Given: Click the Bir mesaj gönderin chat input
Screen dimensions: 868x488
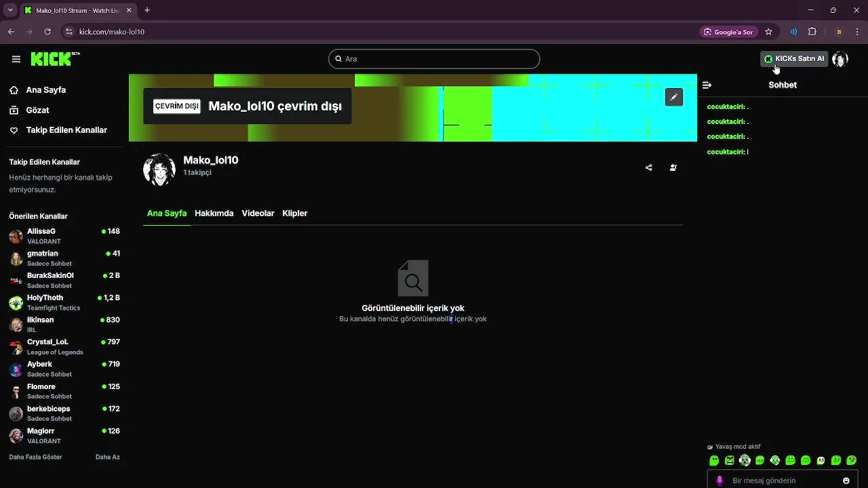Looking at the screenshot, I should pos(783,481).
